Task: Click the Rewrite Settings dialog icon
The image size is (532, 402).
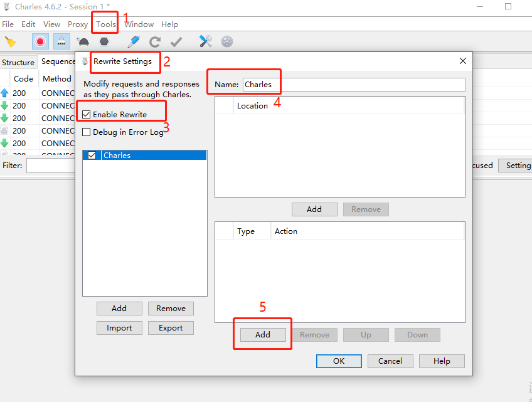Action: 85,61
